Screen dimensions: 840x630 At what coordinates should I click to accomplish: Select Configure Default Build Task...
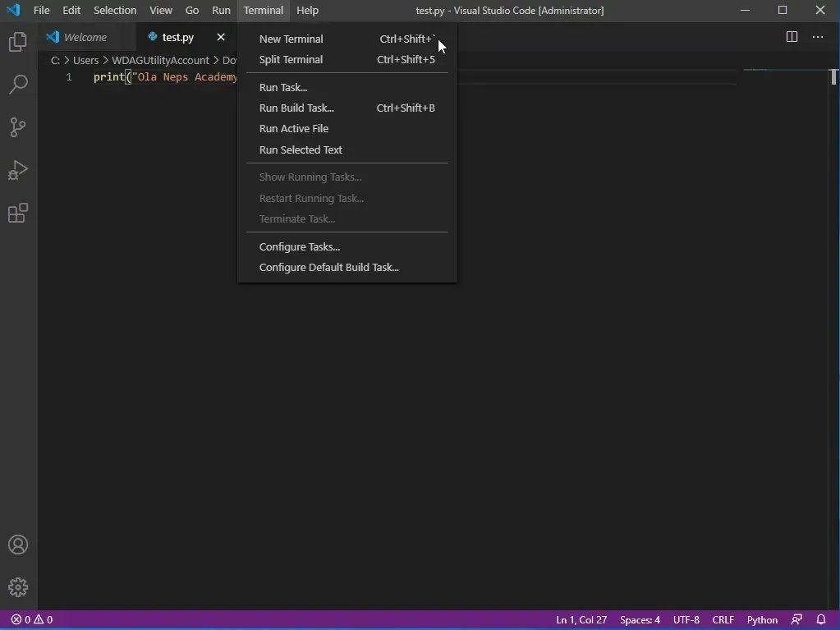click(347, 267)
